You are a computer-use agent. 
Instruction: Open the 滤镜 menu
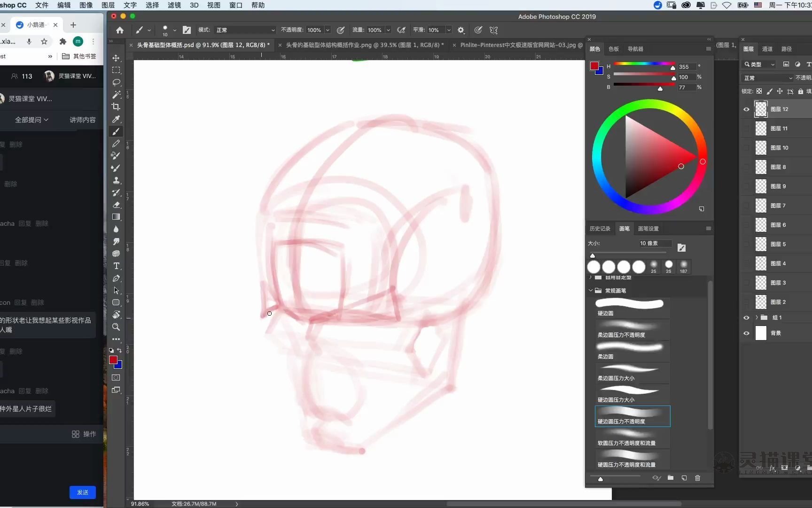[174, 5]
